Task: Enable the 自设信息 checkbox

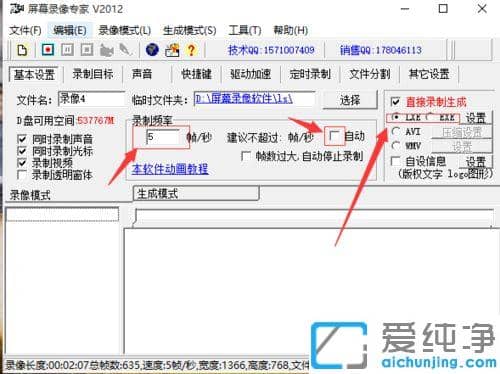Action: tap(395, 161)
